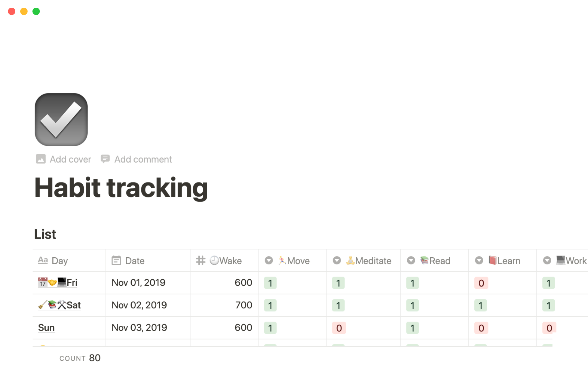
Task: Open the Sat page link
Action: click(73, 305)
